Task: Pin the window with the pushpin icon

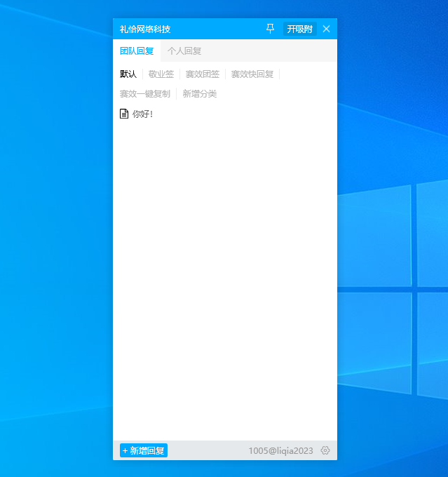Action: pyautogui.click(x=270, y=29)
